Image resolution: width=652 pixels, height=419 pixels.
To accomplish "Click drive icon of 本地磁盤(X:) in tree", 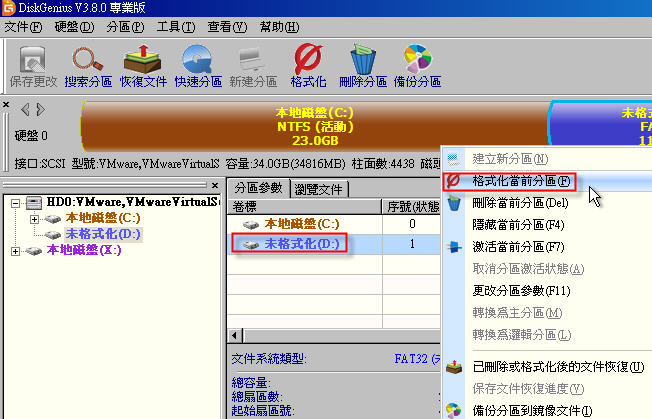I will (34, 251).
